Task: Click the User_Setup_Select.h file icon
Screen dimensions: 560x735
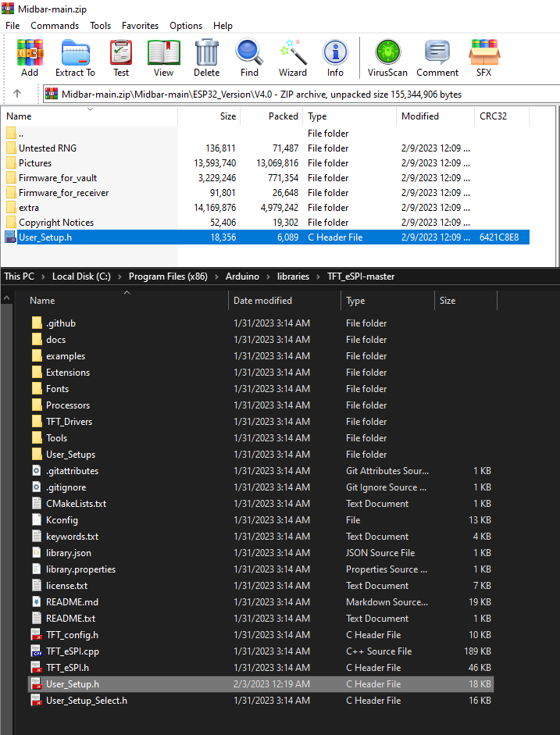Action: point(37,701)
